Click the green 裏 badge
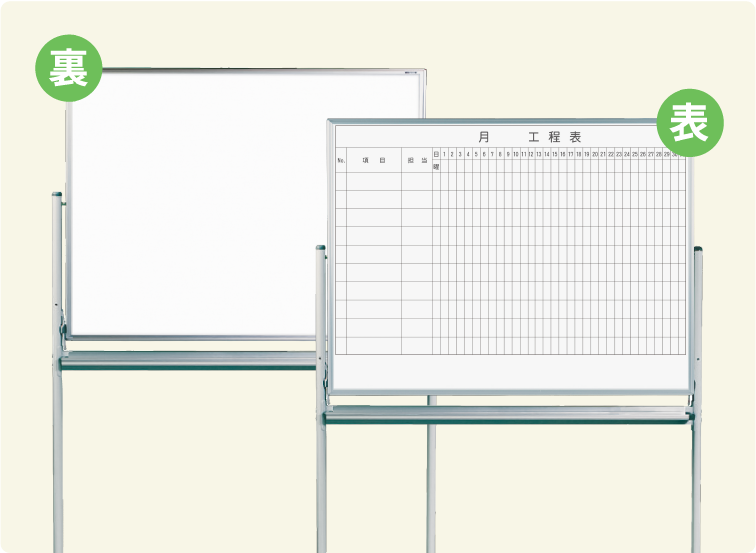Screen dimensions: 756x553 click(x=69, y=68)
